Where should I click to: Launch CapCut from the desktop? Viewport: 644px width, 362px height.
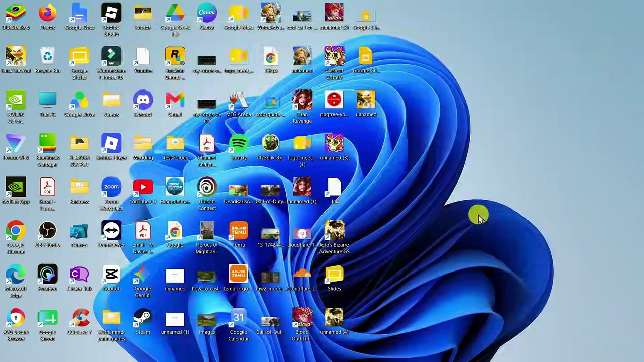pyautogui.click(x=111, y=274)
